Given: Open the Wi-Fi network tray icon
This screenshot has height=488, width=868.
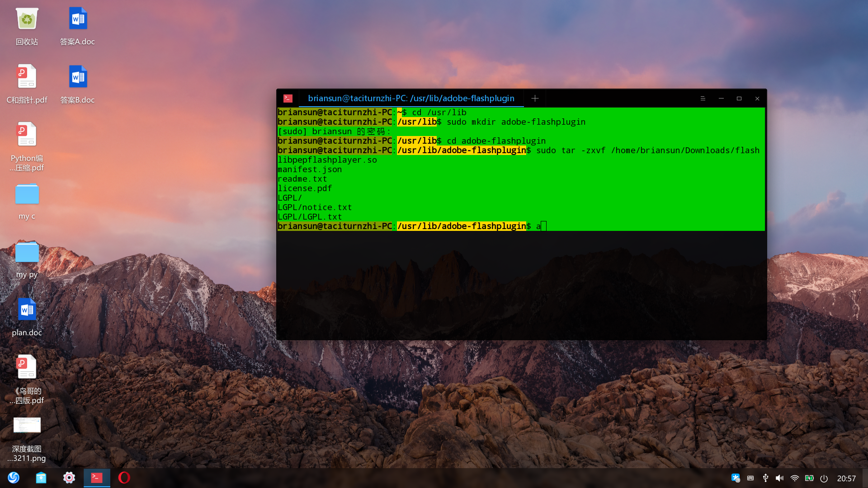Looking at the screenshot, I should click(x=794, y=478).
